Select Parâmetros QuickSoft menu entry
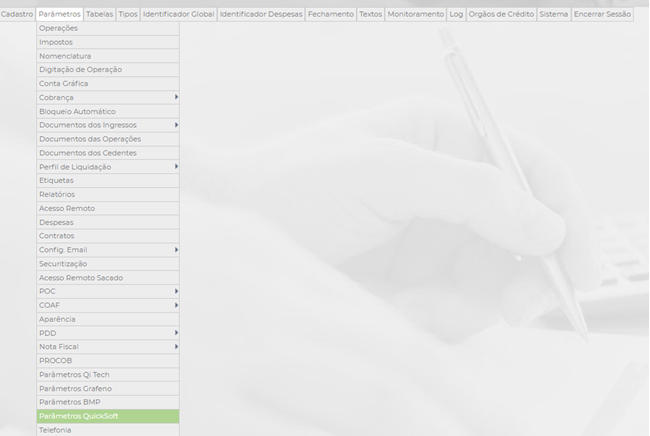 click(107, 416)
